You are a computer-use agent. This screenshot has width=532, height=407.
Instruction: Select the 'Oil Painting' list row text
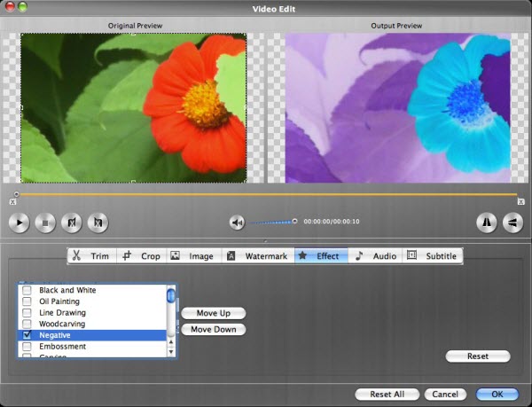[x=59, y=301]
